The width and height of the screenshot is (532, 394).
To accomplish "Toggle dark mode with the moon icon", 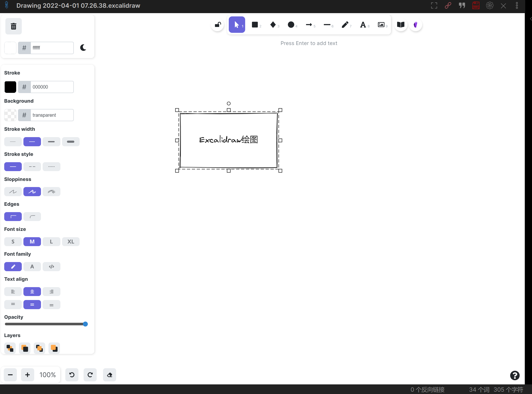I will (83, 47).
